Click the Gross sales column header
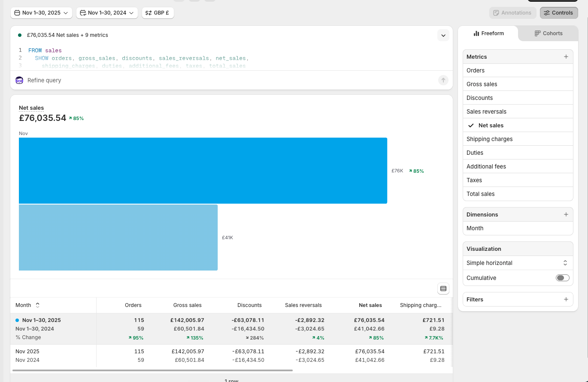Screen dimensions: 588x382 tap(188, 305)
